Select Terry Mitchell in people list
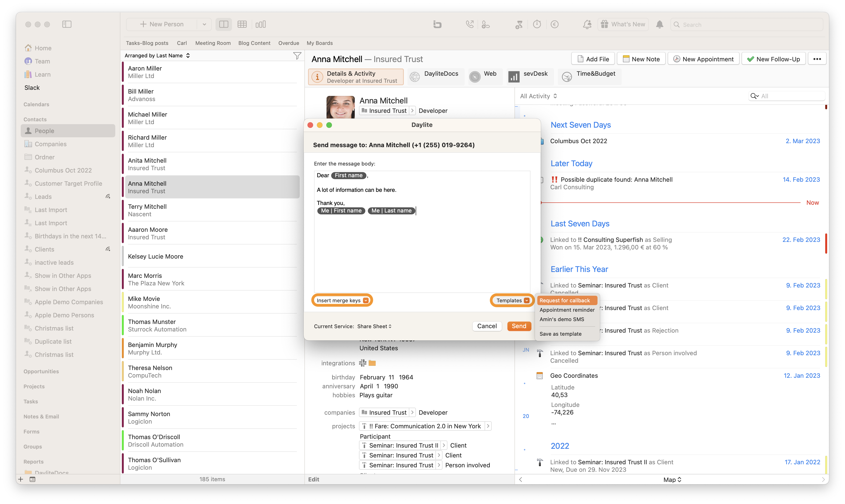 (x=212, y=210)
